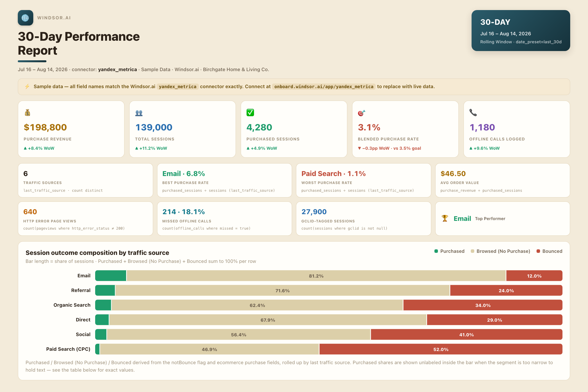Image resolution: width=588 pixels, height=392 pixels.
Task: Click the +9.6% WoW offline calls change
Action: tap(484, 148)
